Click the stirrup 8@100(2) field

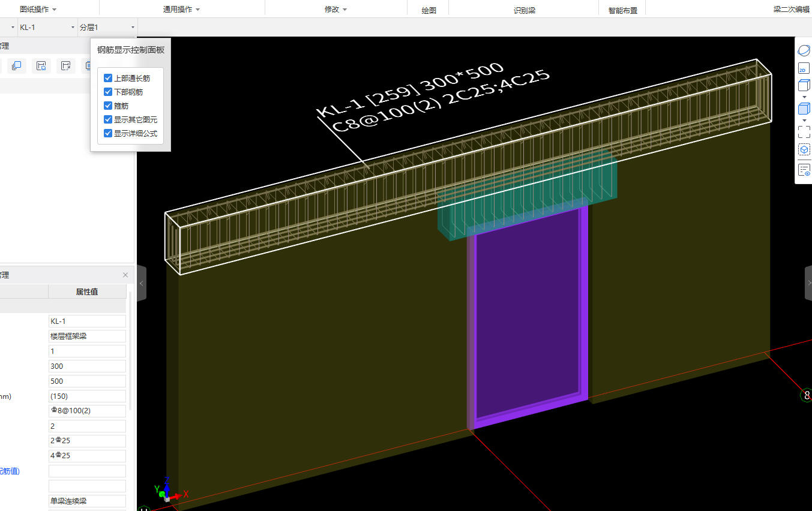[87, 411]
